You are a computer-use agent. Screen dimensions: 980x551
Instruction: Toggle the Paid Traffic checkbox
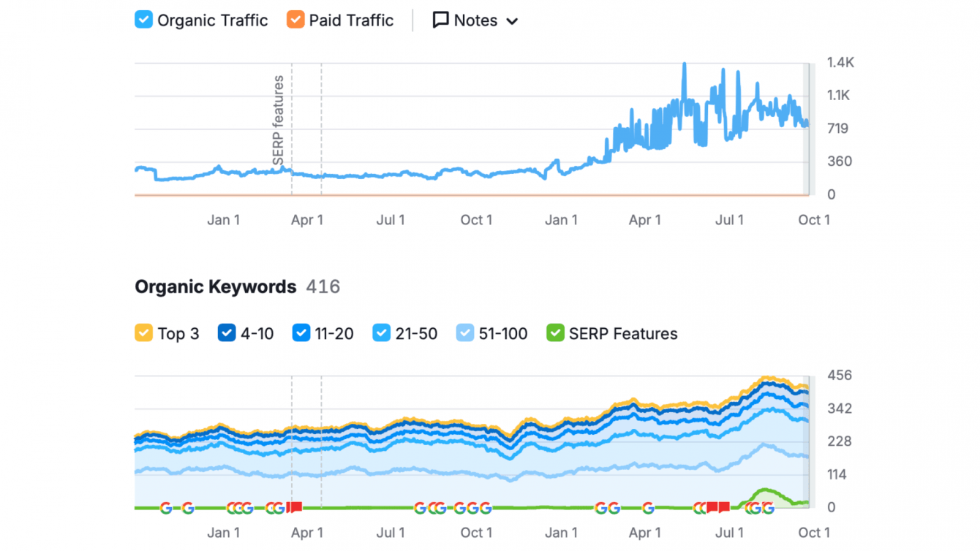pyautogui.click(x=295, y=20)
